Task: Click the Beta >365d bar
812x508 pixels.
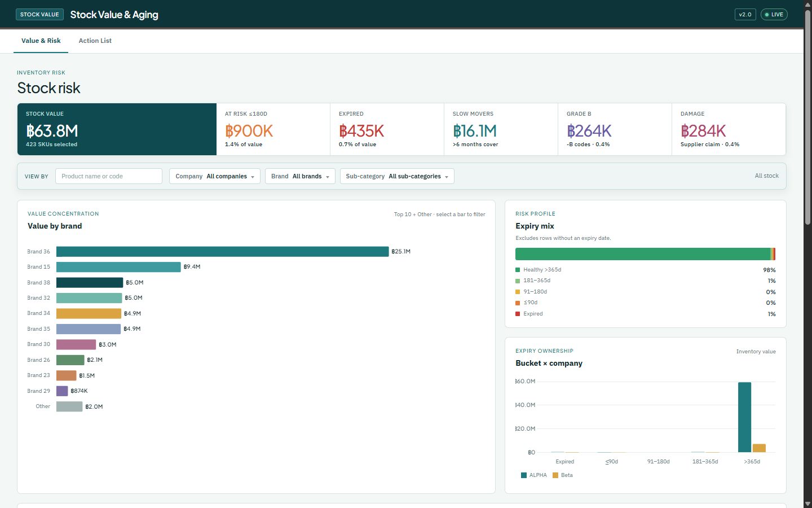Action: click(759, 448)
